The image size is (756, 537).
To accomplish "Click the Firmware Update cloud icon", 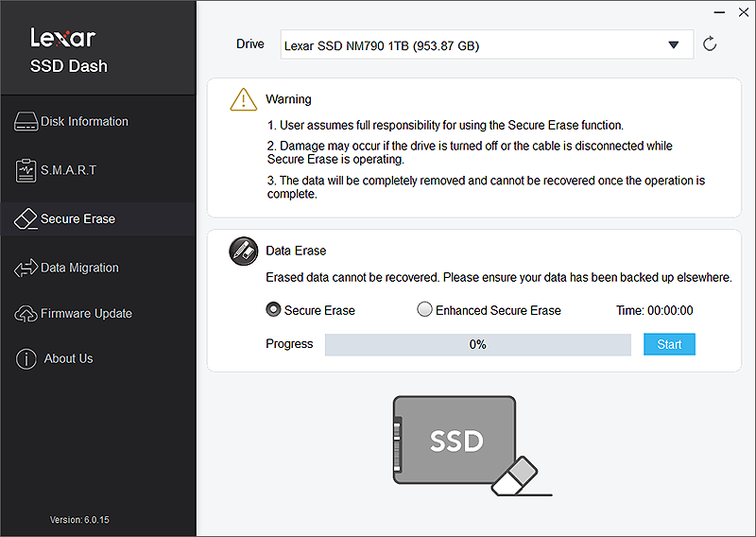I will click(26, 314).
